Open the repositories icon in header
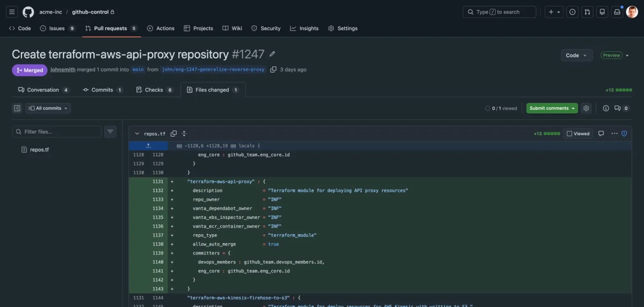The height and width of the screenshot is (307, 644). (x=602, y=12)
